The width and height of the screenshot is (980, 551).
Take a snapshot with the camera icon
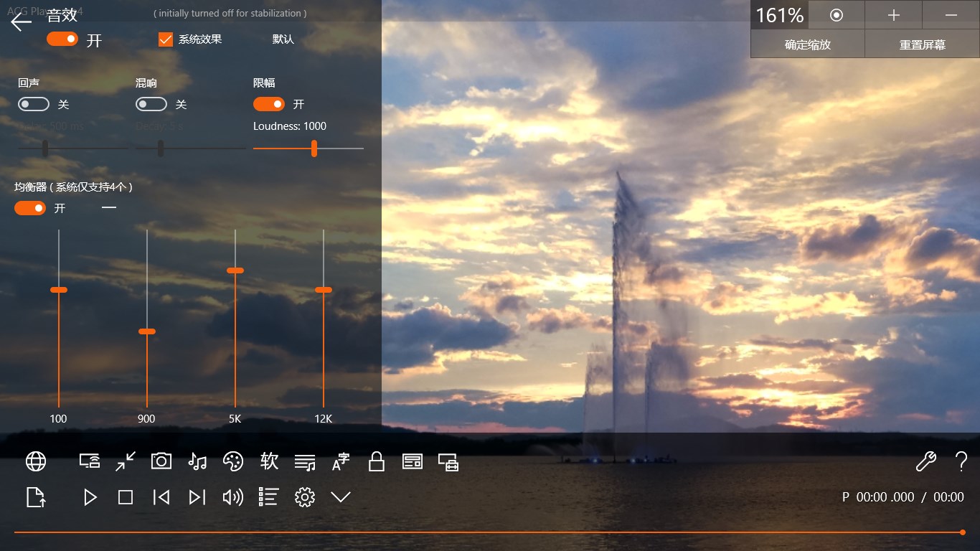[x=161, y=461]
